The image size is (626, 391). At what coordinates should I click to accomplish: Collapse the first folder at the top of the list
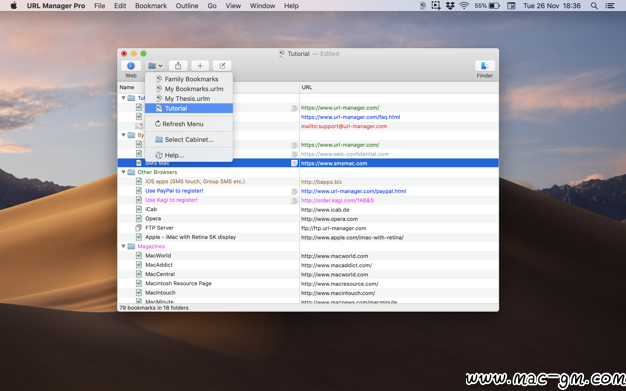click(x=123, y=98)
